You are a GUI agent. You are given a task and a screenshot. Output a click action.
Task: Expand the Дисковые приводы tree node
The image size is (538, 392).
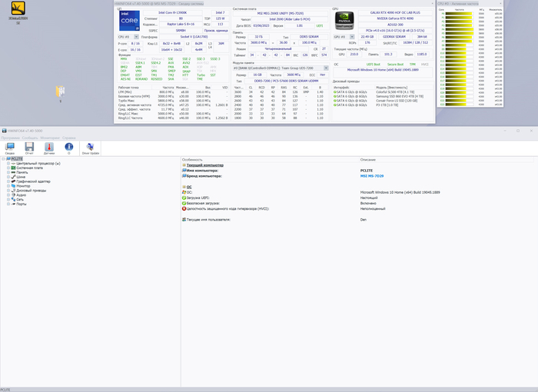[8, 190]
